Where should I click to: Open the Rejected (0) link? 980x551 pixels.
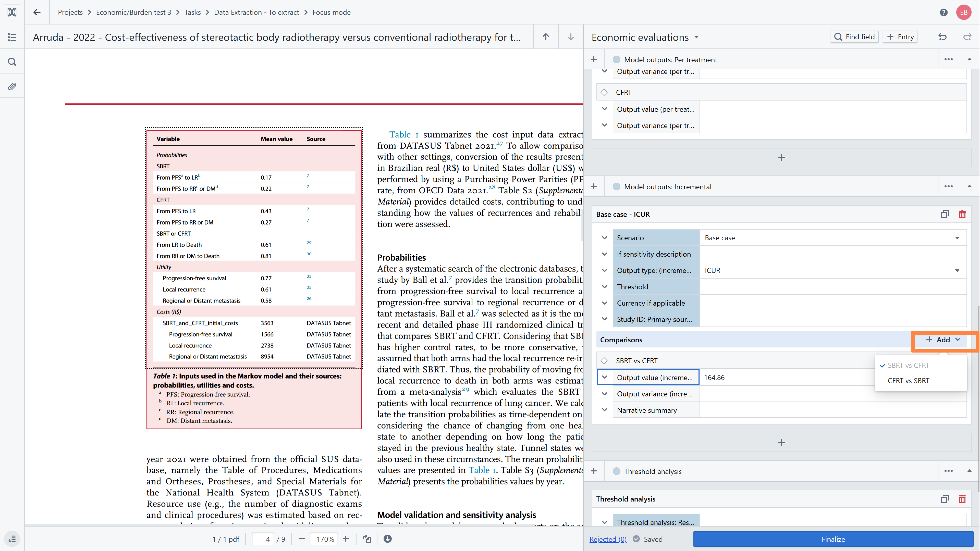(x=608, y=539)
